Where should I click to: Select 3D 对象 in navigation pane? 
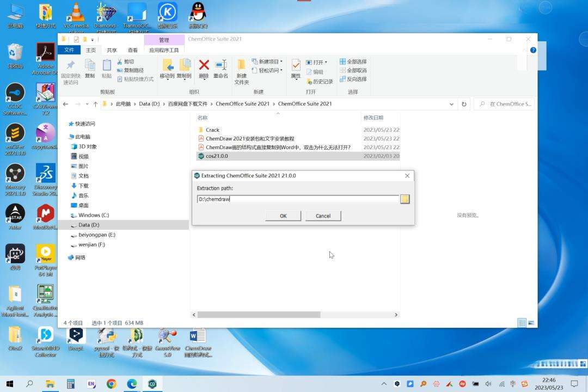[84, 146]
